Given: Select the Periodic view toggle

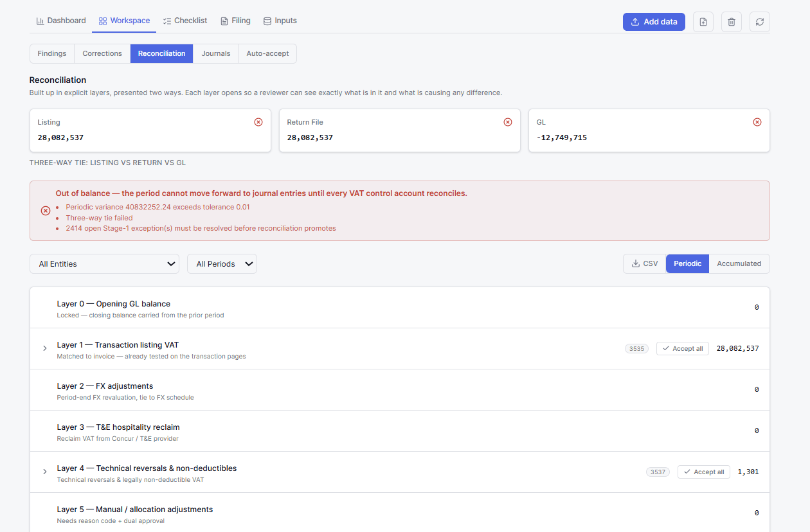Looking at the screenshot, I should (687, 263).
